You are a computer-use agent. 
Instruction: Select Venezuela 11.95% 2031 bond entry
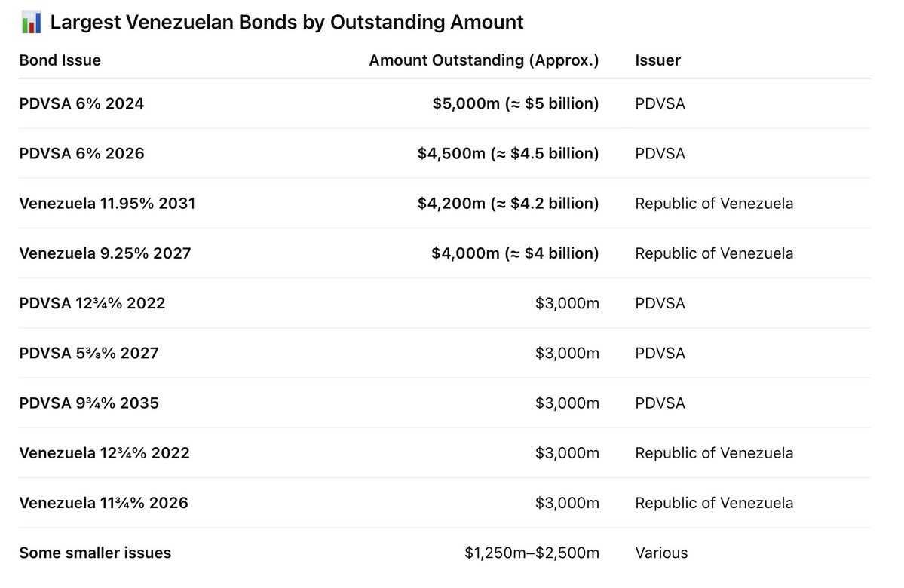point(107,204)
